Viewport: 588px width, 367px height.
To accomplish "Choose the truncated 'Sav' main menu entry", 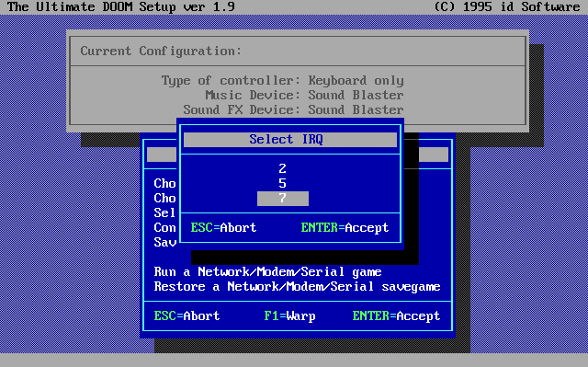I will [x=164, y=243].
